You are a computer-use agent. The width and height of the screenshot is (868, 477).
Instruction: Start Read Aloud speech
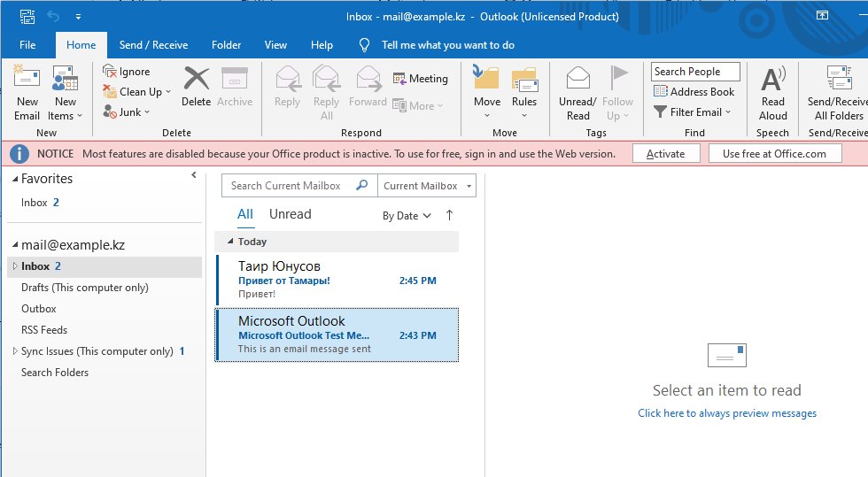tap(772, 92)
